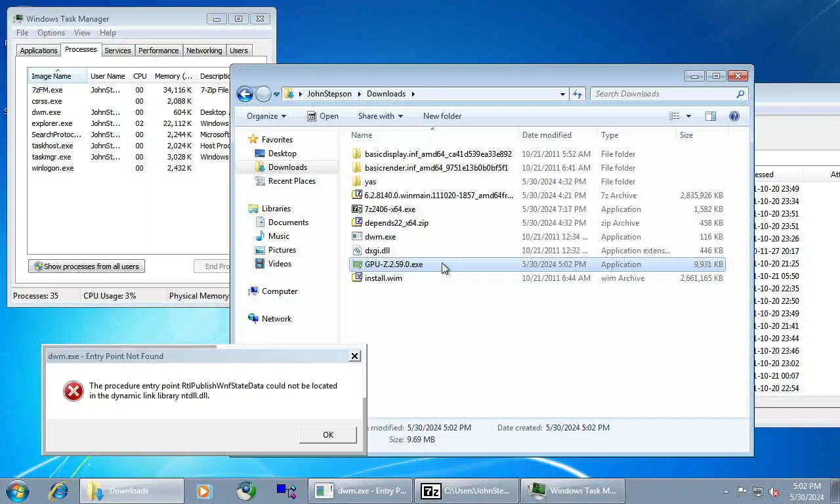The image size is (840, 504).
Task: Launch Internet Explorer from taskbar
Action: [x=58, y=491]
